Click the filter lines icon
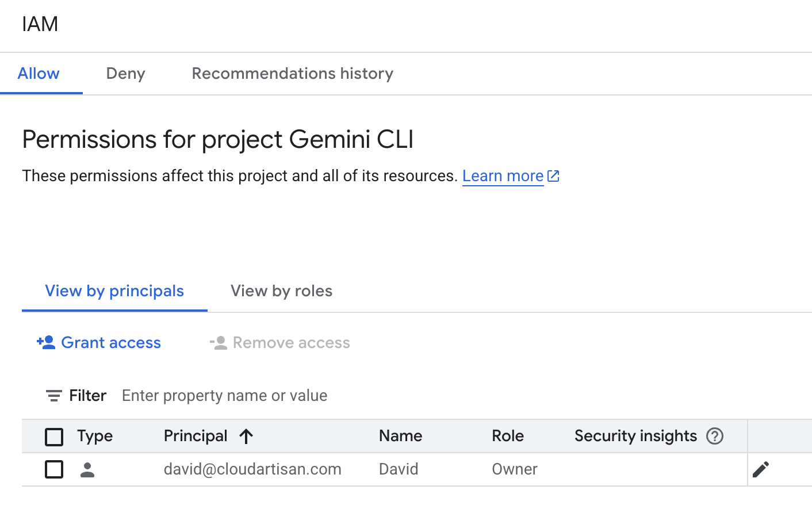Image resolution: width=812 pixels, height=505 pixels. click(54, 396)
